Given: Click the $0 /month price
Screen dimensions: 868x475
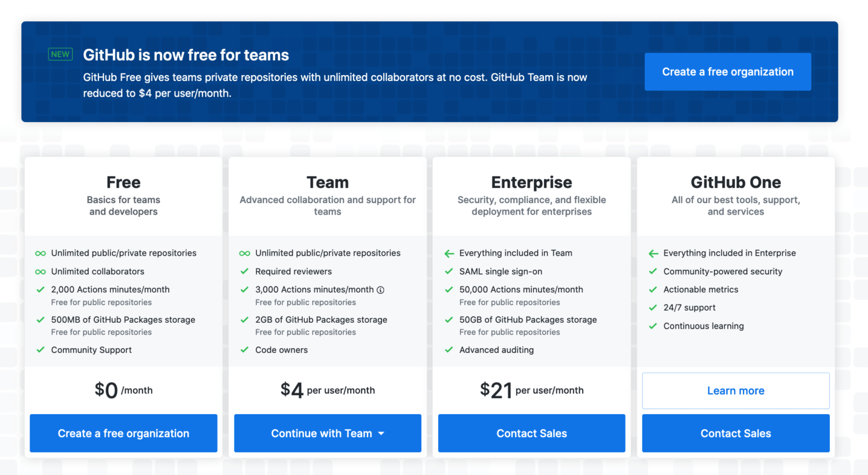Looking at the screenshot, I should point(124,390).
